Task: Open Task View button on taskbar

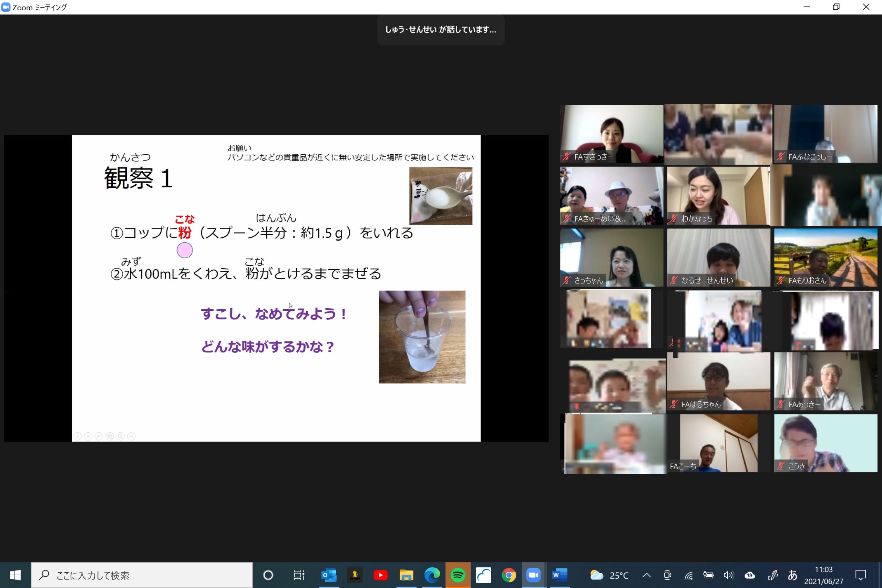Action: [298, 575]
